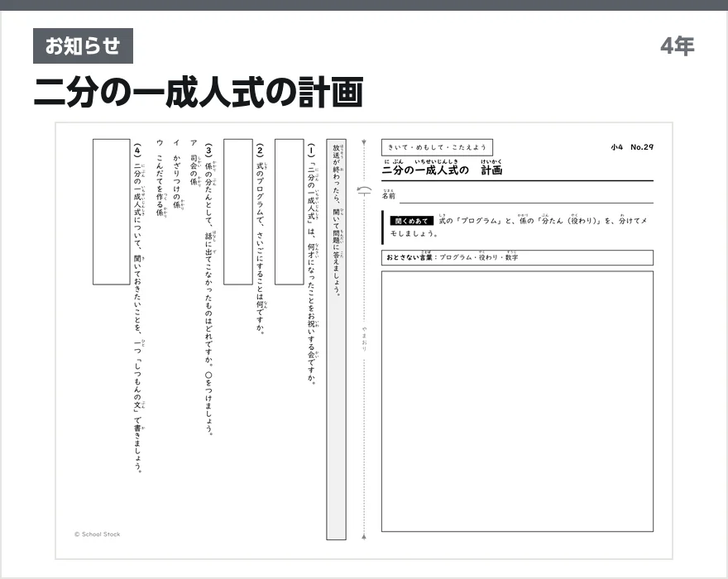Click the heading 二分の一成人式の計画
728x579 pixels.
pyautogui.click(x=199, y=93)
